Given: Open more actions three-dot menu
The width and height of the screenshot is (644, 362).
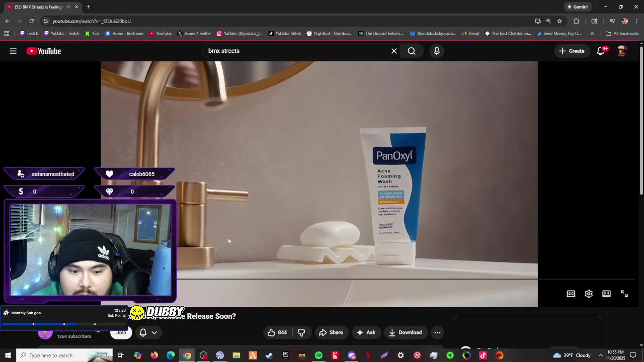Looking at the screenshot, I should pyautogui.click(x=437, y=332).
